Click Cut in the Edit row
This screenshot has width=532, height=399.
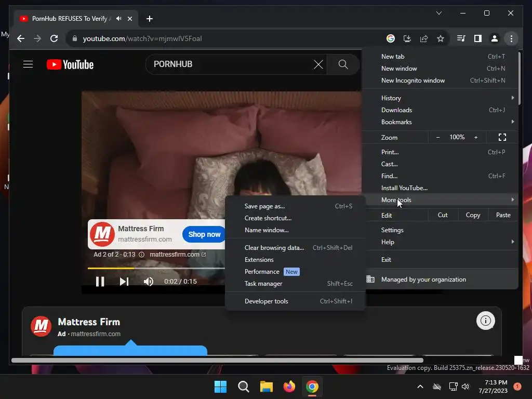click(x=443, y=215)
